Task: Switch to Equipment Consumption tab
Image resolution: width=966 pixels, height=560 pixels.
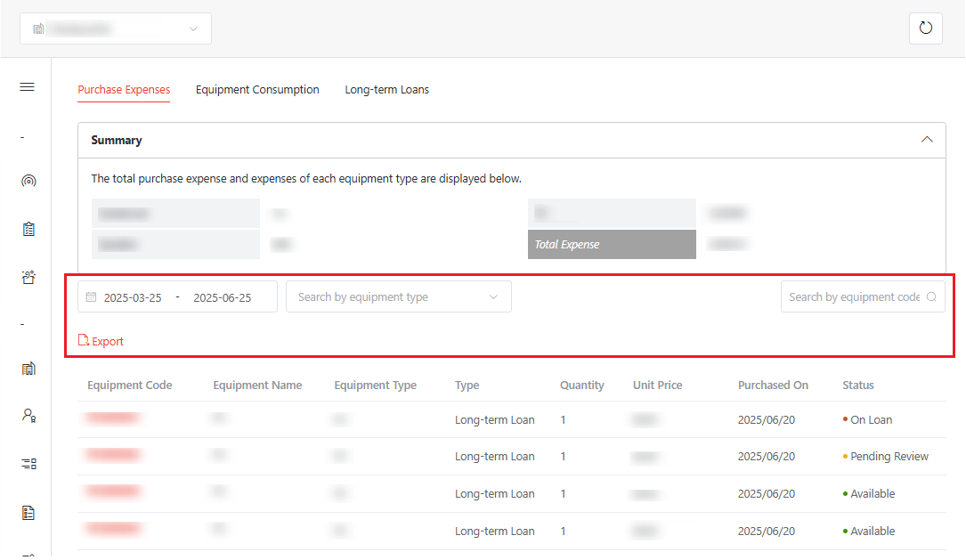Action: coord(257,90)
